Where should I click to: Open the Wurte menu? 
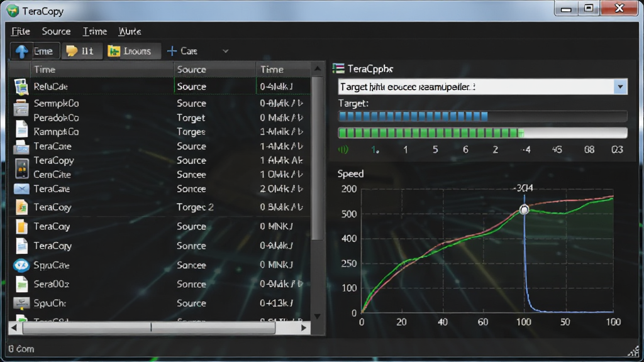(x=130, y=31)
